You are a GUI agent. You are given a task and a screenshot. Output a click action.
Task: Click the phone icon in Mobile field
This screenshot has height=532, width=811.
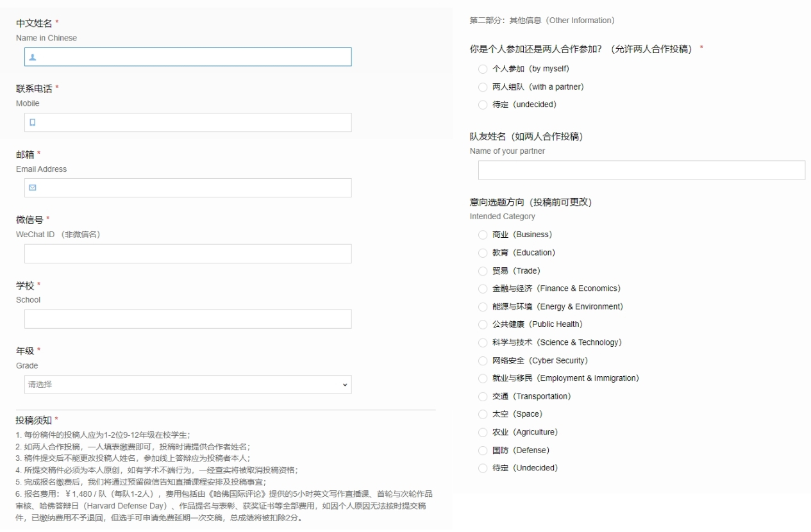pyautogui.click(x=33, y=122)
